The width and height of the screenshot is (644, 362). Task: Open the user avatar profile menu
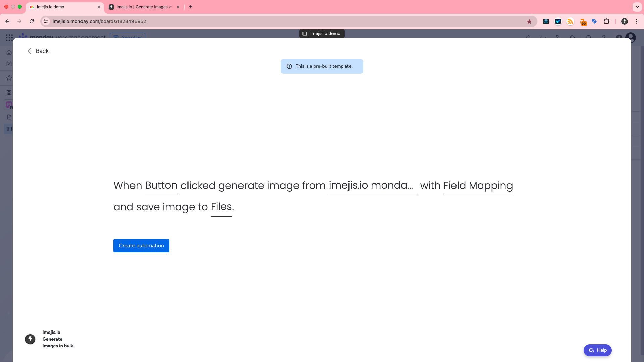[631, 37]
